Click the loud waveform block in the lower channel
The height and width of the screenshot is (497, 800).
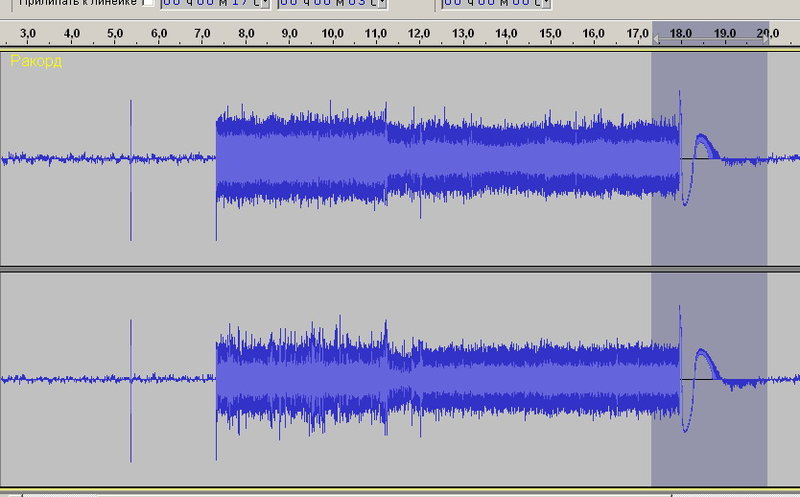pyautogui.click(x=447, y=379)
